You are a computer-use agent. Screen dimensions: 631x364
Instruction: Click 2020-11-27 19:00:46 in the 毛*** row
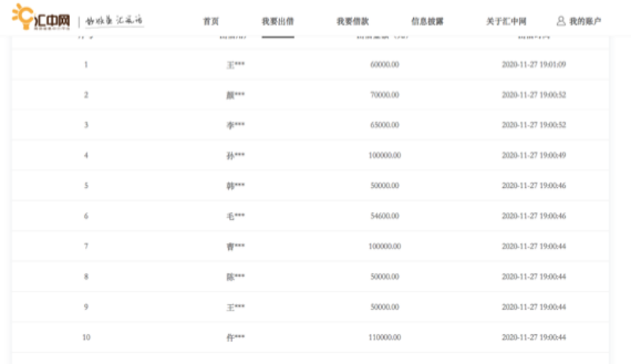coord(533,216)
